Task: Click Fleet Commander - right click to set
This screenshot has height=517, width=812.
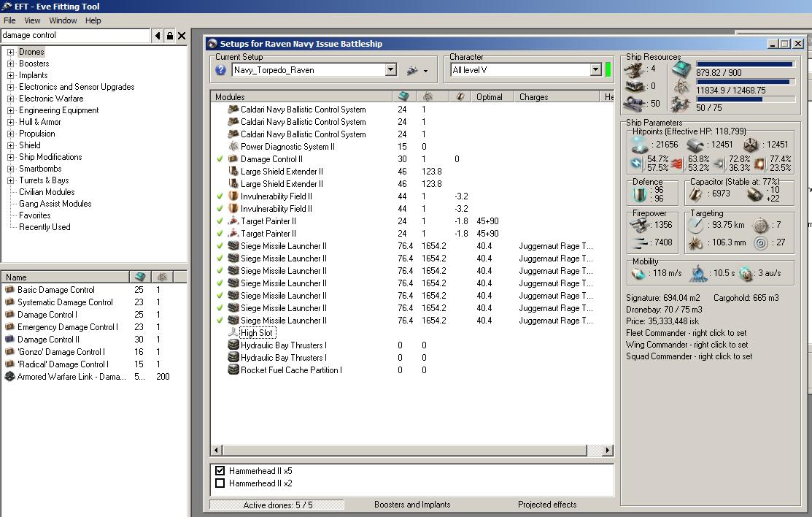Action: 687,333
